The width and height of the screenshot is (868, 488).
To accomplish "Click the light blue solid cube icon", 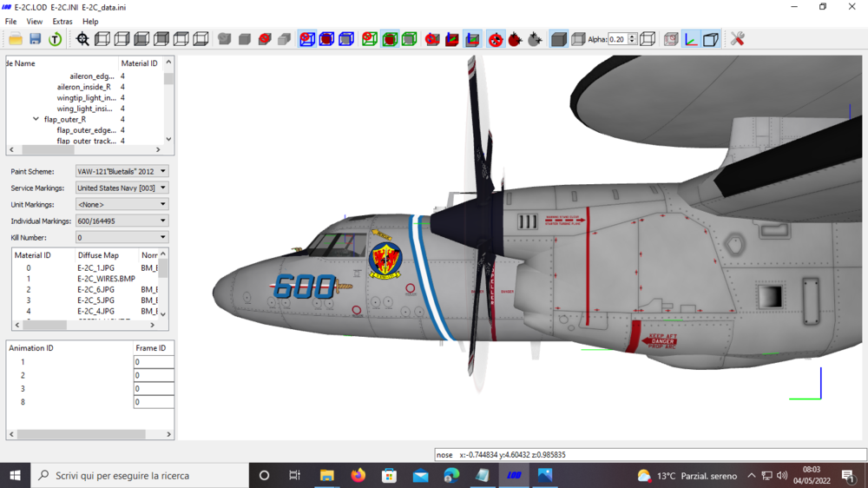I will pyautogui.click(x=711, y=39).
